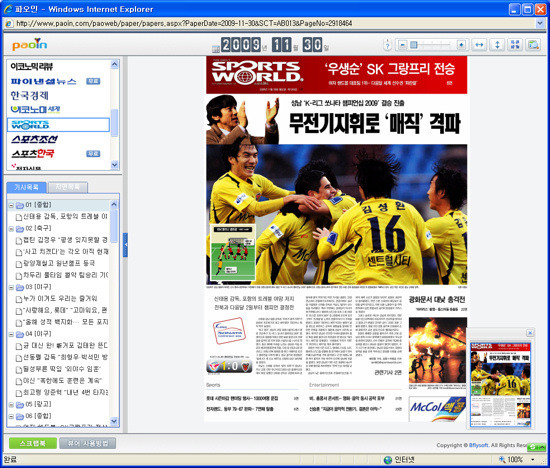Screen dimensions: 550x468
Task: Select 이코노믹리뷰 newspaper
Action: pyautogui.click(x=32, y=66)
